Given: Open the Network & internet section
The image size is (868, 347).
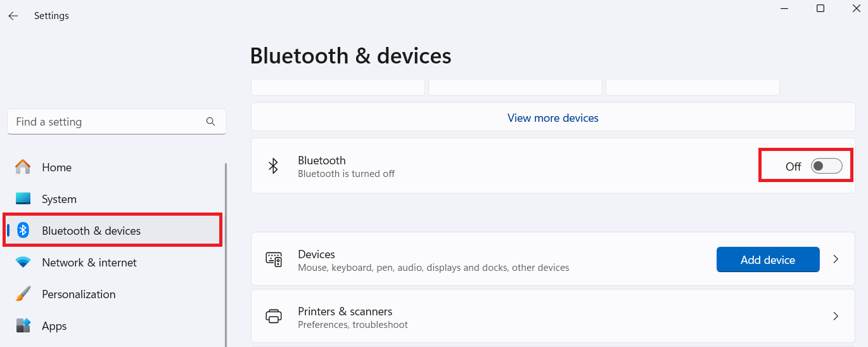Looking at the screenshot, I should [89, 262].
